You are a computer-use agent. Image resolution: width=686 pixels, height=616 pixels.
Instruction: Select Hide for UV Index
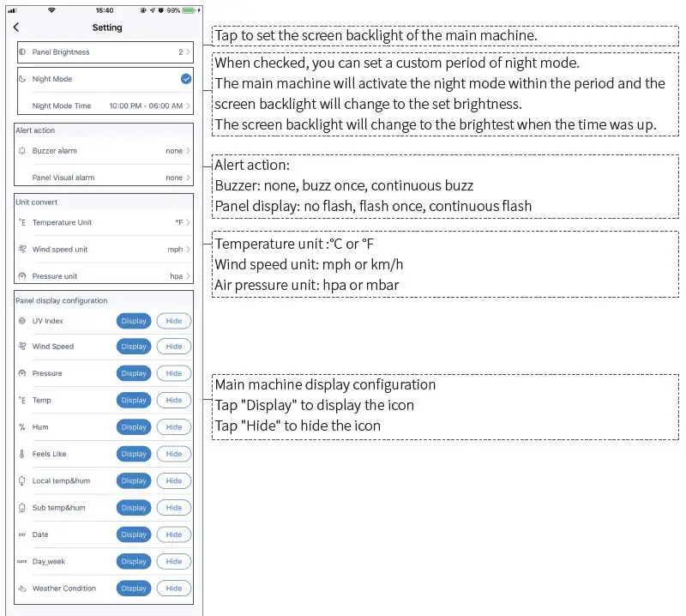pyautogui.click(x=174, y=321)
